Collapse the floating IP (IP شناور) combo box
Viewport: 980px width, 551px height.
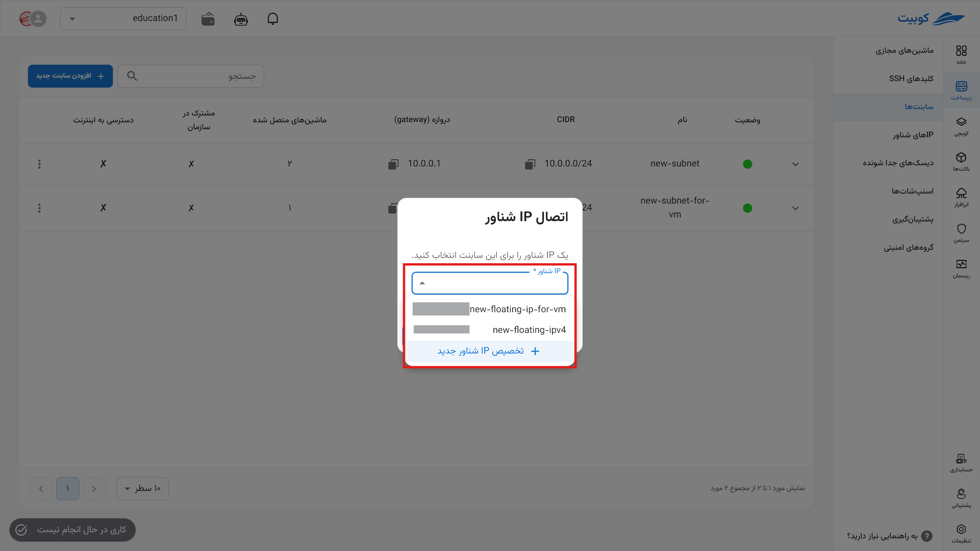click(490, 283)
